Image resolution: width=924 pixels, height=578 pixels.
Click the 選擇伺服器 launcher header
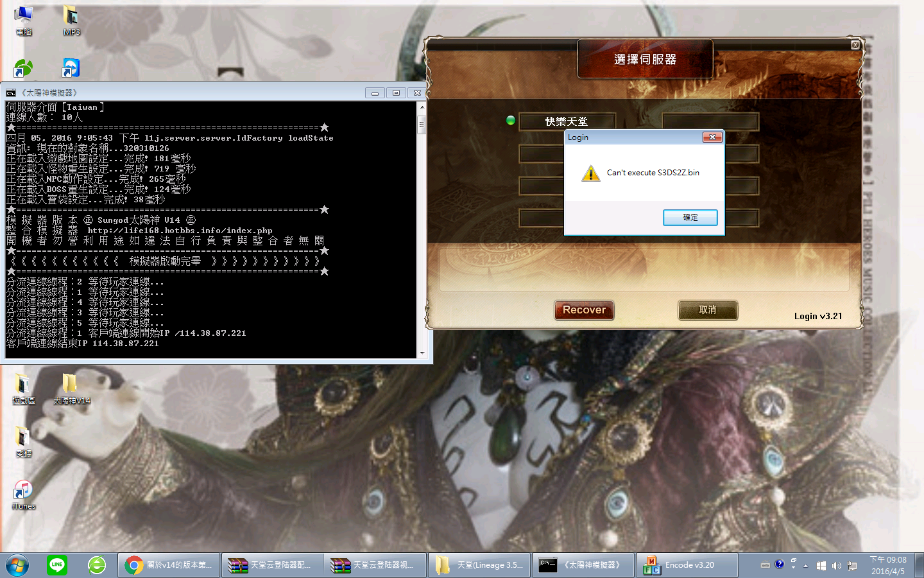pyautogui.click(x=645, y=59)
